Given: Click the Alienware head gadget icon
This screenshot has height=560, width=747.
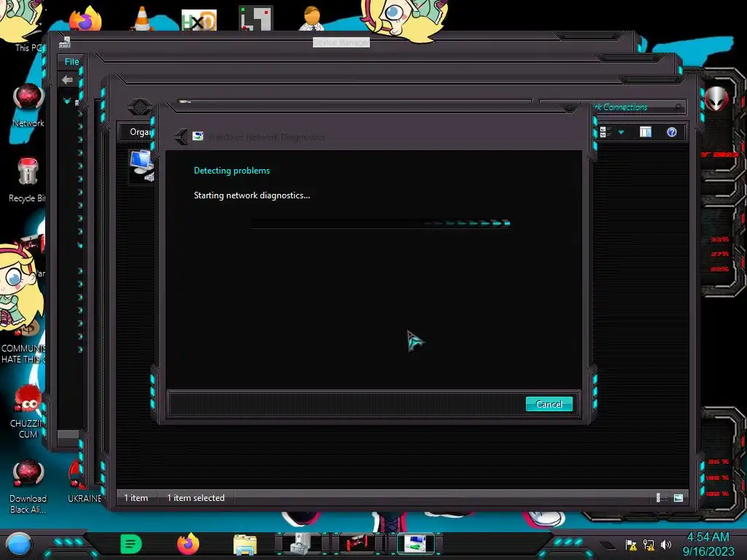Looking at the screenshot, I should click(x=716, y=98).
